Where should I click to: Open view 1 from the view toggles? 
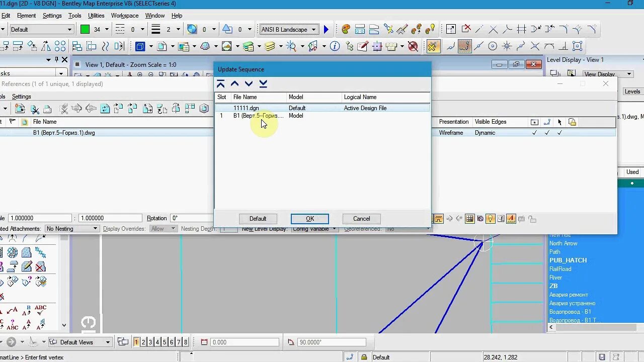click(136, 342)
